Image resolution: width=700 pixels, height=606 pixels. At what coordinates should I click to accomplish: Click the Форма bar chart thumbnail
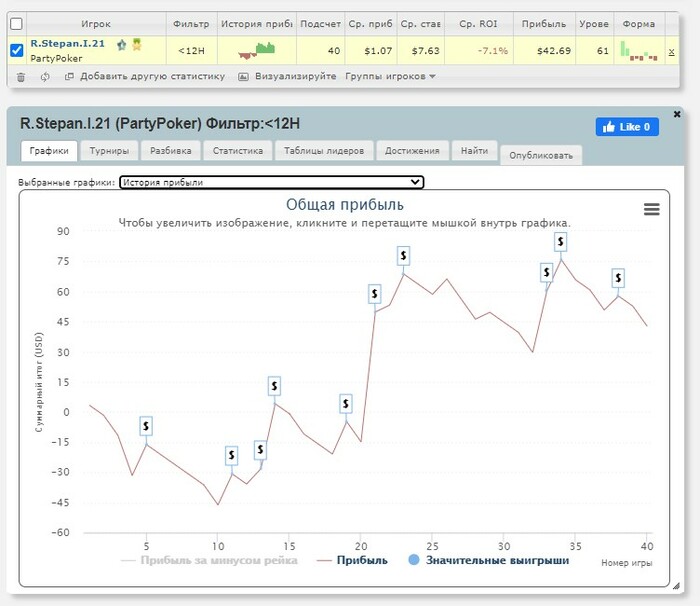[x=639, y=51]
